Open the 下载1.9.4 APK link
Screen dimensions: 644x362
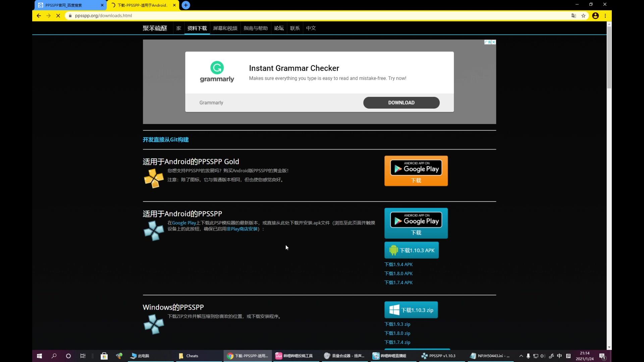398,264
